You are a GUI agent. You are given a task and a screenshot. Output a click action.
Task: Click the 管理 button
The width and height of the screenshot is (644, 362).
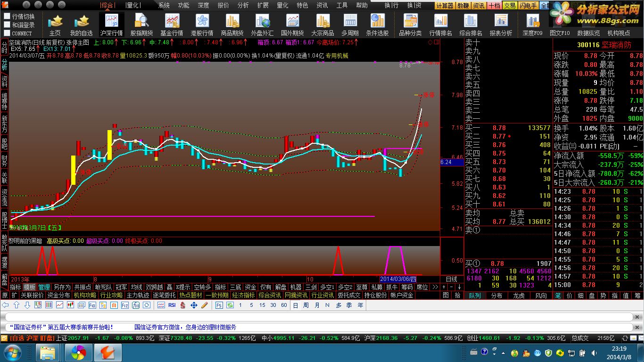44,287
